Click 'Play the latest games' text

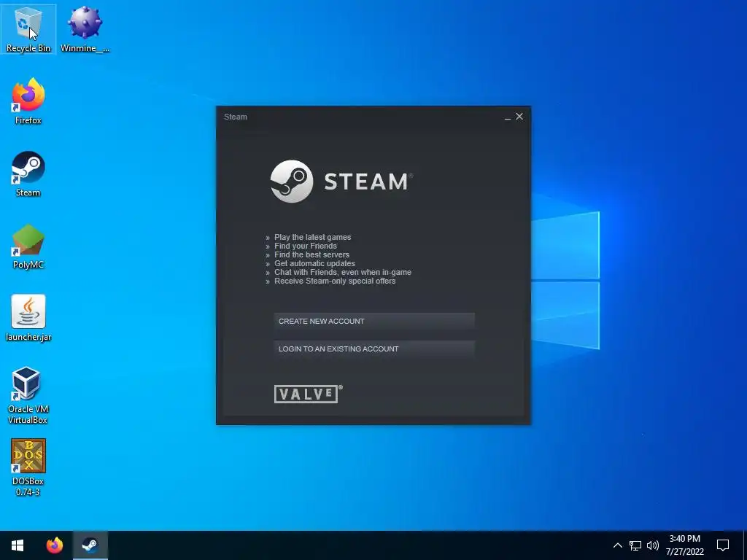click(x=312, y=237)
